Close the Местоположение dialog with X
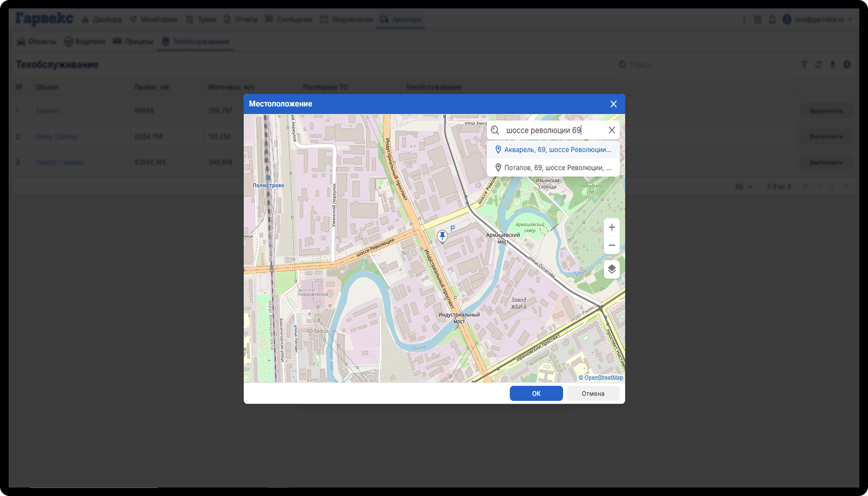The height and width of the screenshot is (496, 868). [614, 104]
